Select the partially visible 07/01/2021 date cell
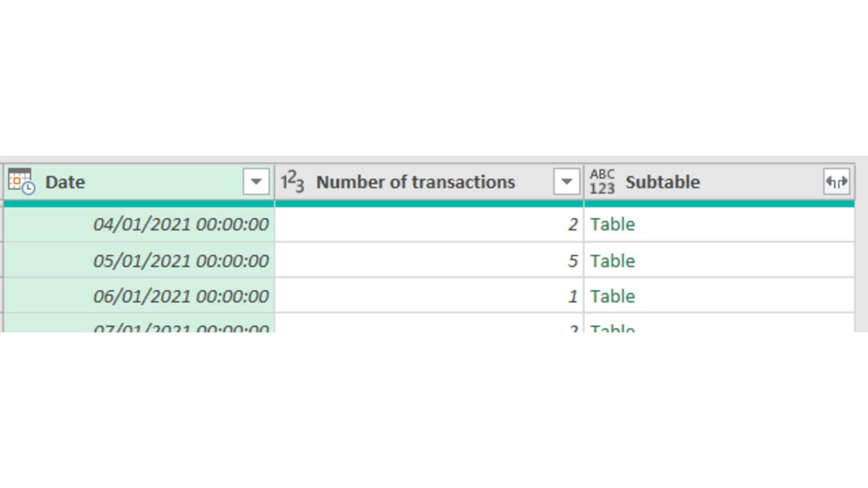 [x=181, y=327]
